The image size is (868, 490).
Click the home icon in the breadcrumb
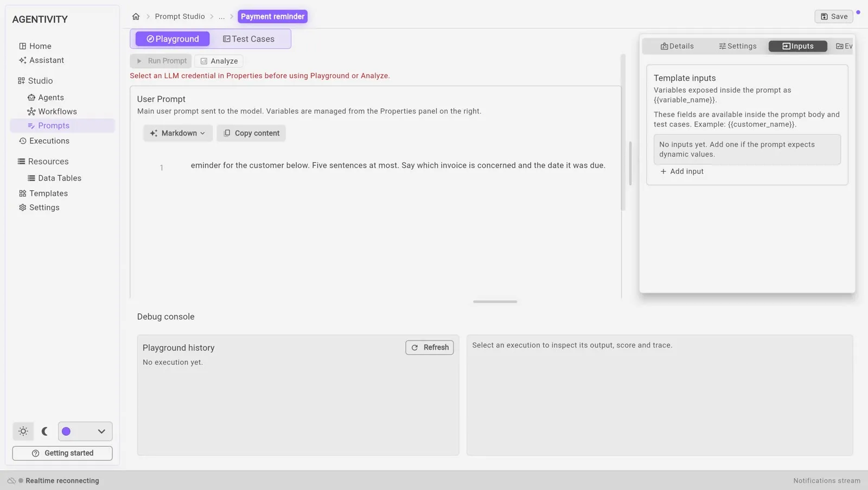(x=136, y=16)
